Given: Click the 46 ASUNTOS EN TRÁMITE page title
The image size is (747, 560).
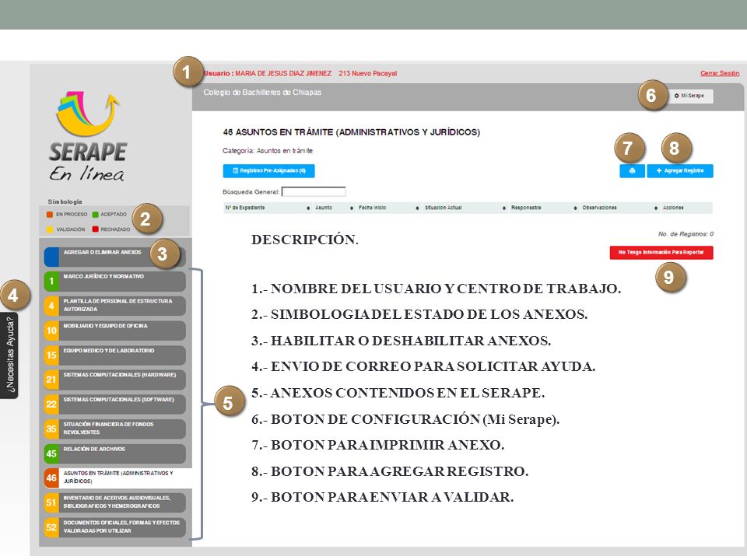Looking at the screenshot, I should point(351,132).
